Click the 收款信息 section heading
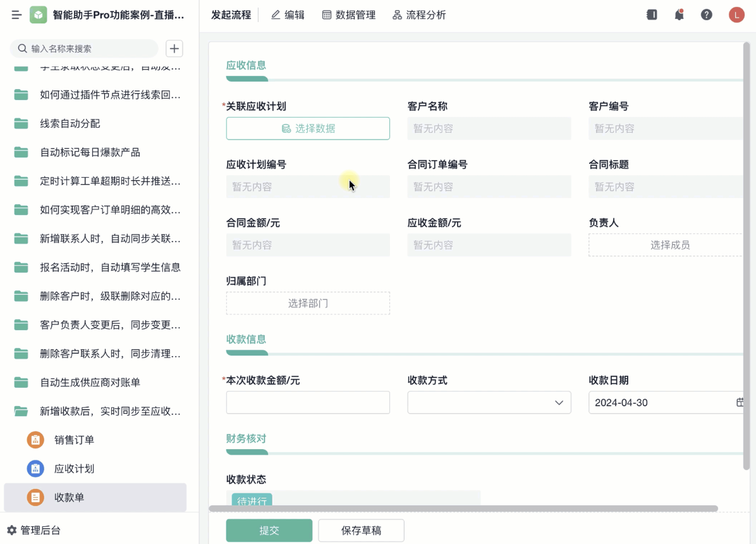 [246, 339]
